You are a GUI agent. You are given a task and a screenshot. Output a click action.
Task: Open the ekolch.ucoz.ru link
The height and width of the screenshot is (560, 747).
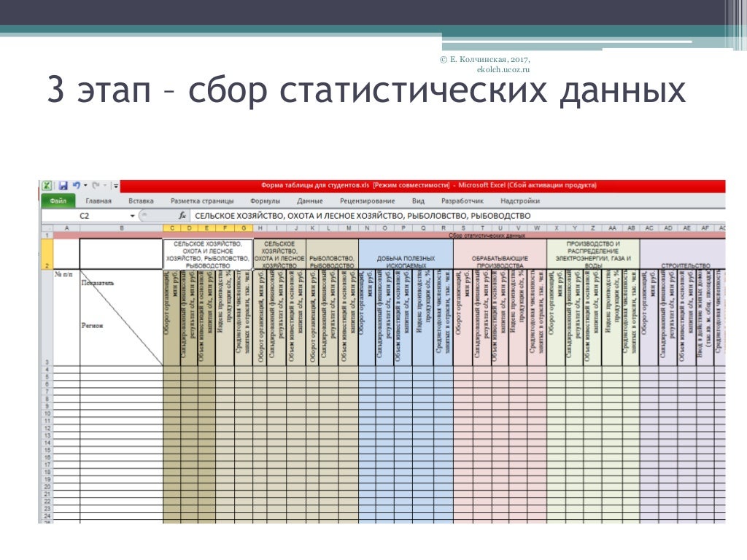[x=503, y=69]
